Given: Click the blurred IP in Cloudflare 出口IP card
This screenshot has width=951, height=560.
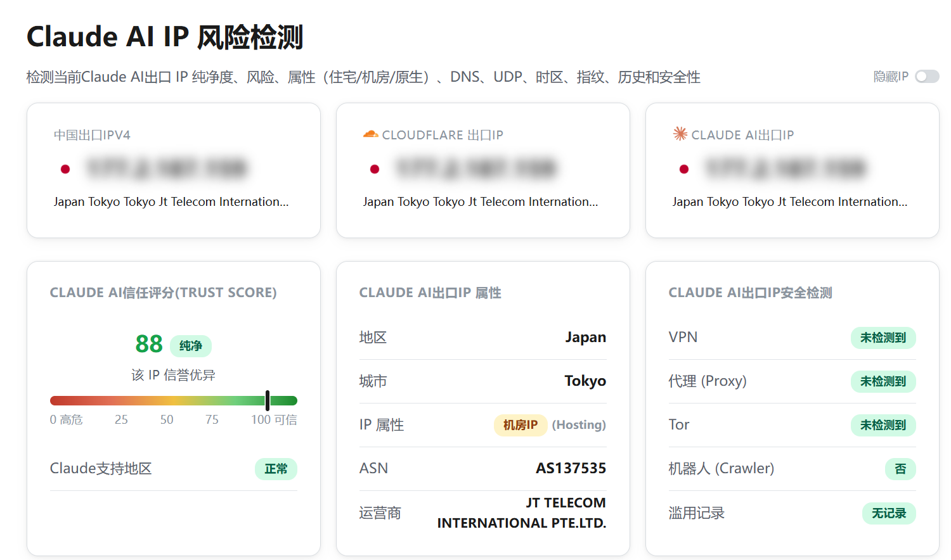Looking at the screenshot, I should tap(476, 169).
